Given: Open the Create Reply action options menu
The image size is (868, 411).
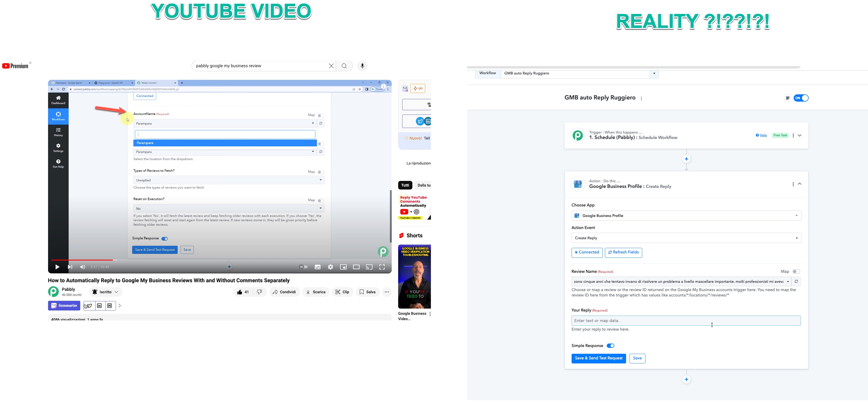Looking at the screenshot, I should [x=793, y=184].
